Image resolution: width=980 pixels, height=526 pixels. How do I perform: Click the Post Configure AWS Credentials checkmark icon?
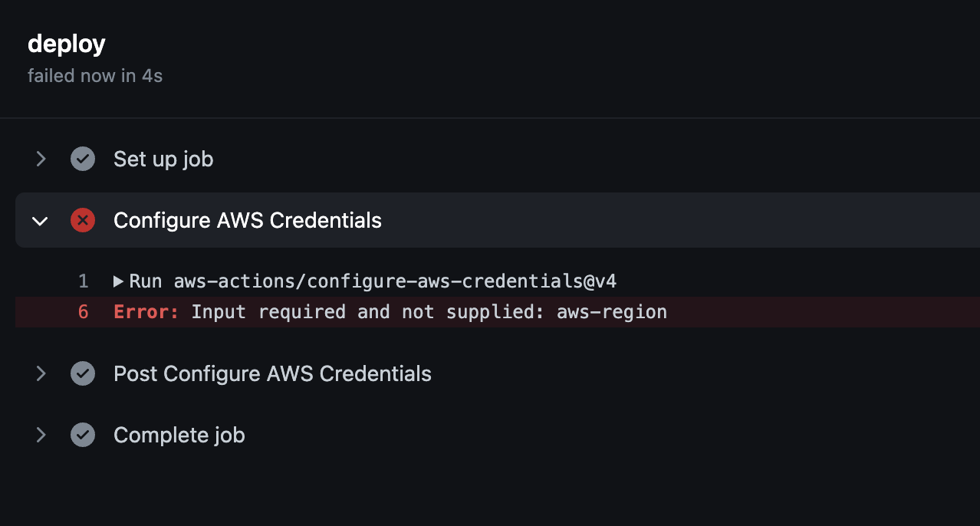(x=83, y=373)
